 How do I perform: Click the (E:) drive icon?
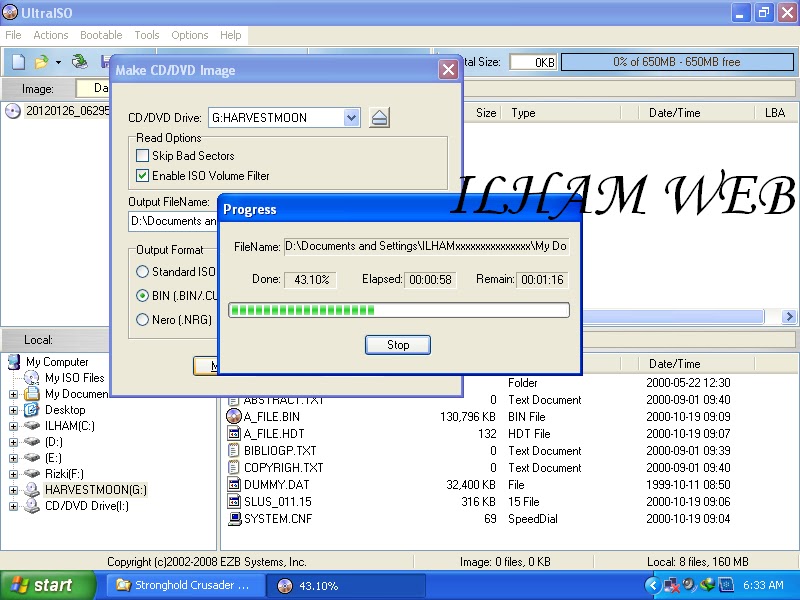[x=32, y=458]
